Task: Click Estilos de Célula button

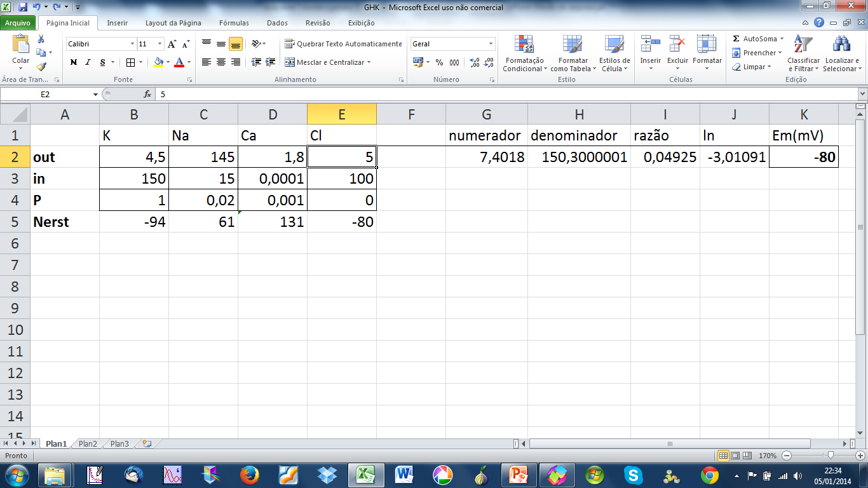Action: click(x=614, y=53)
